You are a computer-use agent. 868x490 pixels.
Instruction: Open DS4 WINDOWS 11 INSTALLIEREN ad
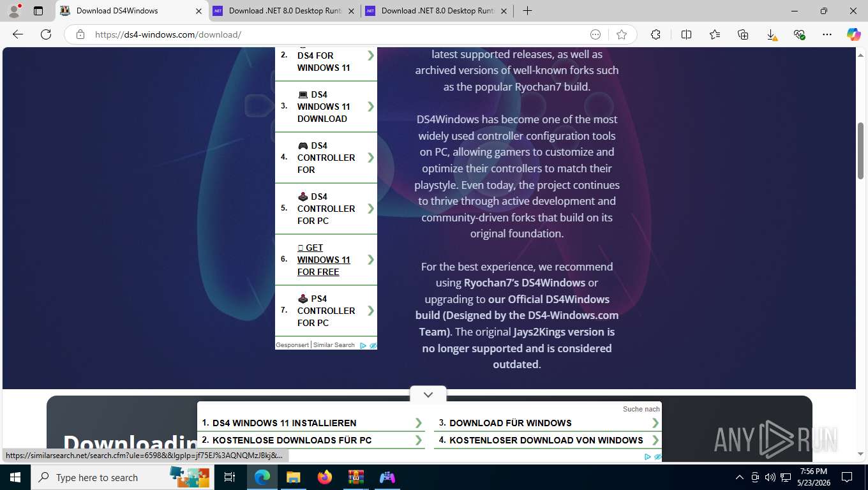(284, 423)
